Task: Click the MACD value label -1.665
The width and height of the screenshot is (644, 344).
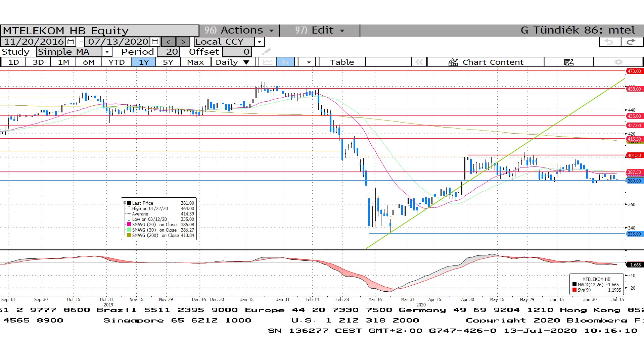Action: point(635,265)
